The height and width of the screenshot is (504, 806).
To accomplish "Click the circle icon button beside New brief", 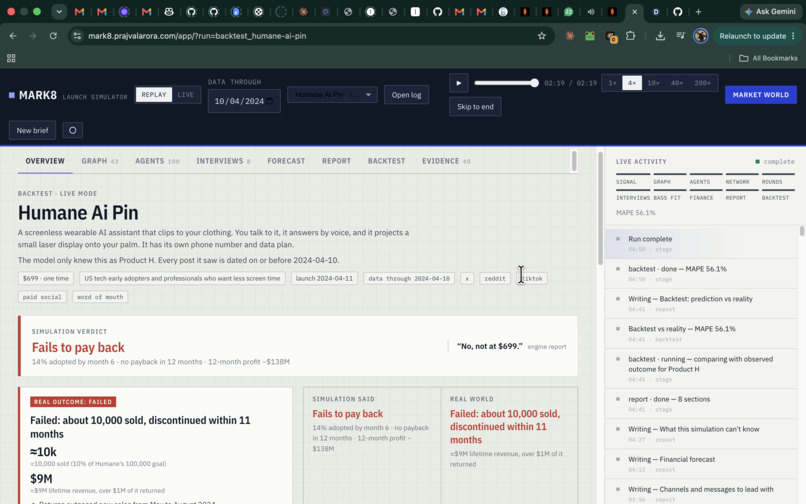I will pyautogui.click(x=72, y=130).
